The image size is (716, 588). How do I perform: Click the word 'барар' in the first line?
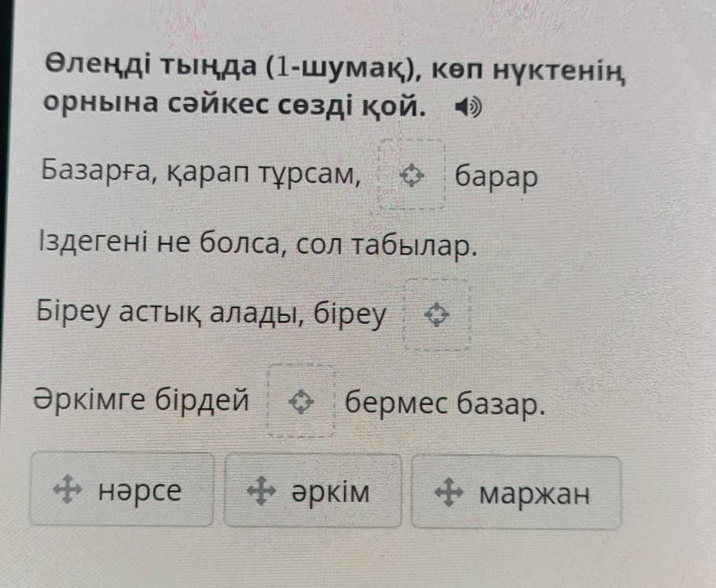(x=497, y=175)
